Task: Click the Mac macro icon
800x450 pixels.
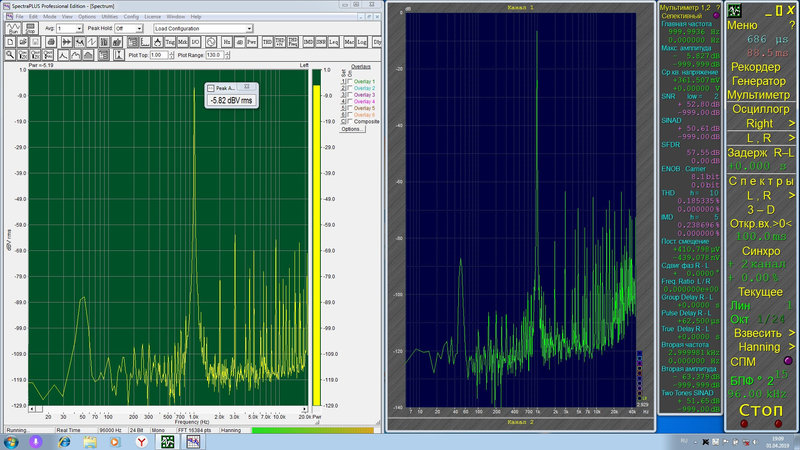Action: click(x=349, y=42)
